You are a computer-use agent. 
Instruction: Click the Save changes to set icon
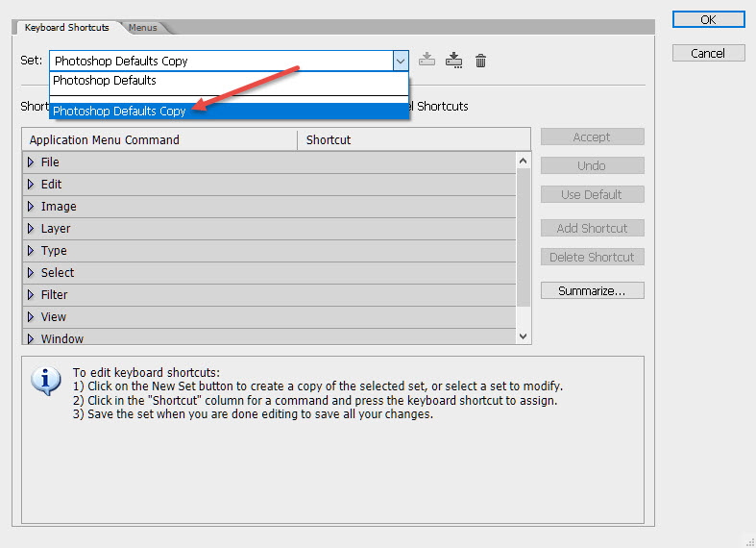click(x=427, y=61)
